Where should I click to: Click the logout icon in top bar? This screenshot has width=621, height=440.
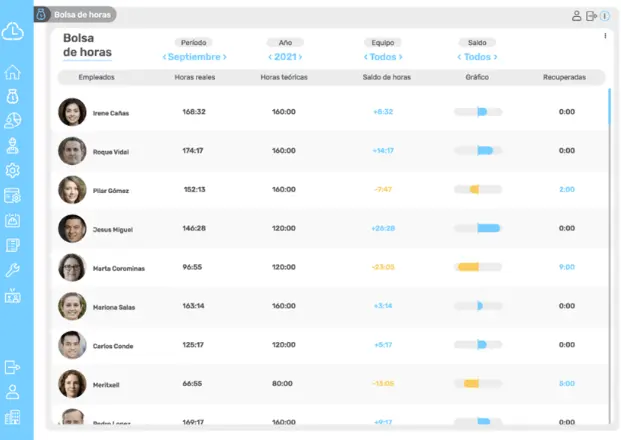591,16
